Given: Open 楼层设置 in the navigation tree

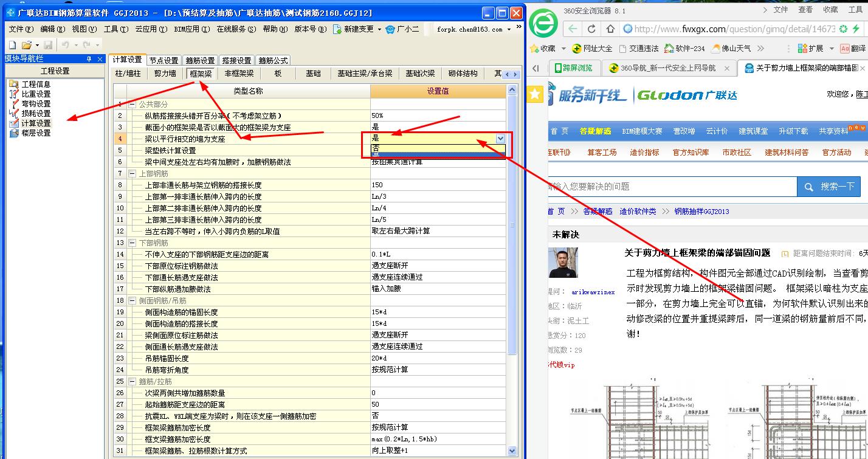Looking at the screenshot, I should (x=30, y=133).
